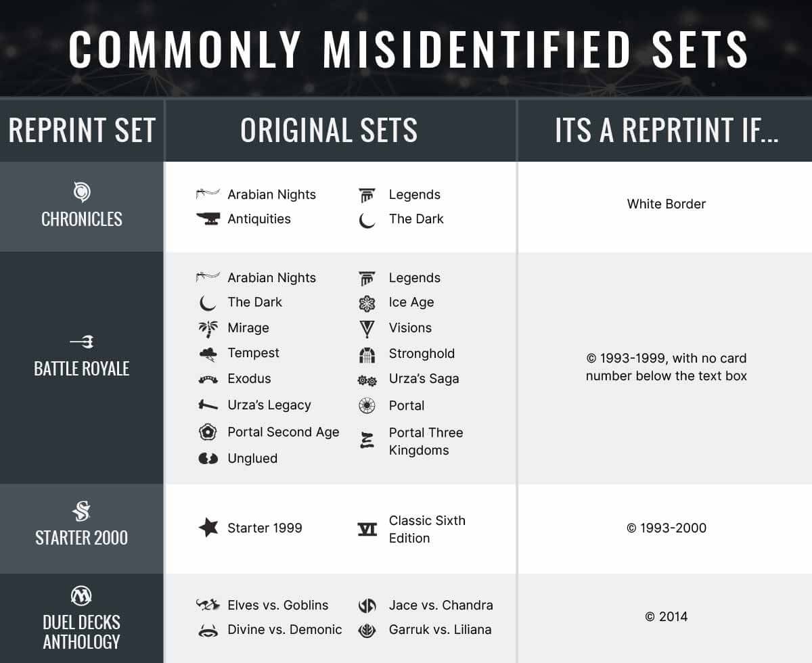The image size is (812, 663).
Task: Click the Duel Decks Anthology round icon
Action: coord(81,596)
